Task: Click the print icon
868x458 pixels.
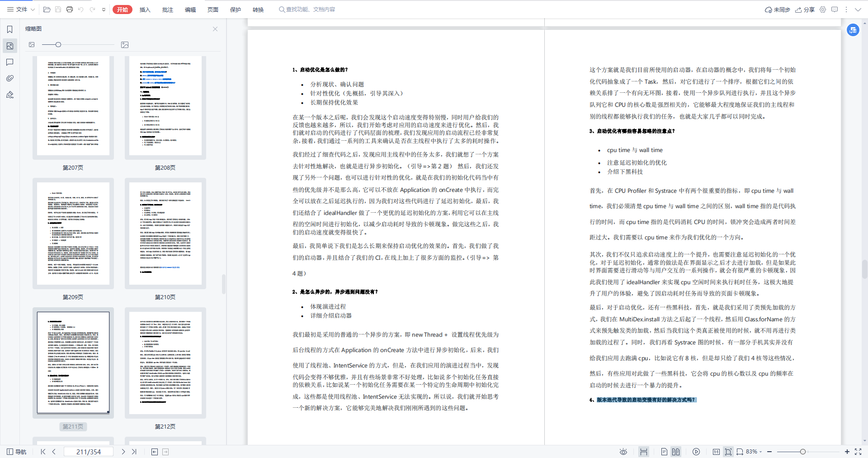Action: click(70, 10)
